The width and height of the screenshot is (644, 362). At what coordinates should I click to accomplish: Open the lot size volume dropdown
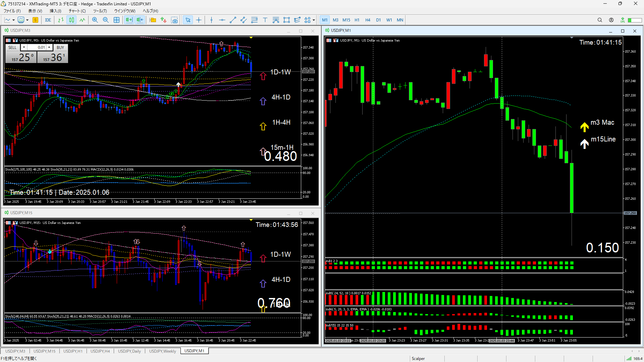(x=24, y=47)
